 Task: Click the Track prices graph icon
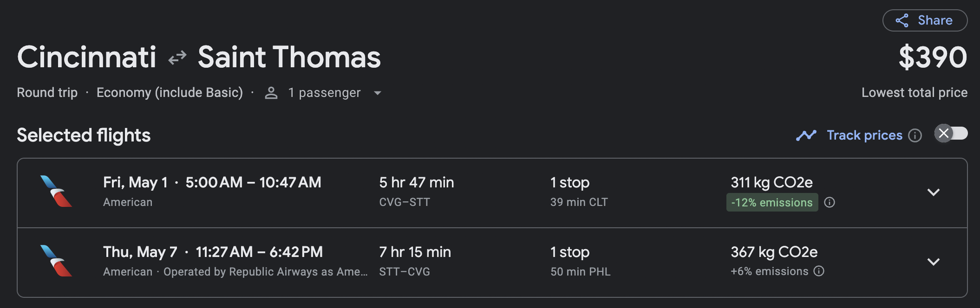coord(806,135)
